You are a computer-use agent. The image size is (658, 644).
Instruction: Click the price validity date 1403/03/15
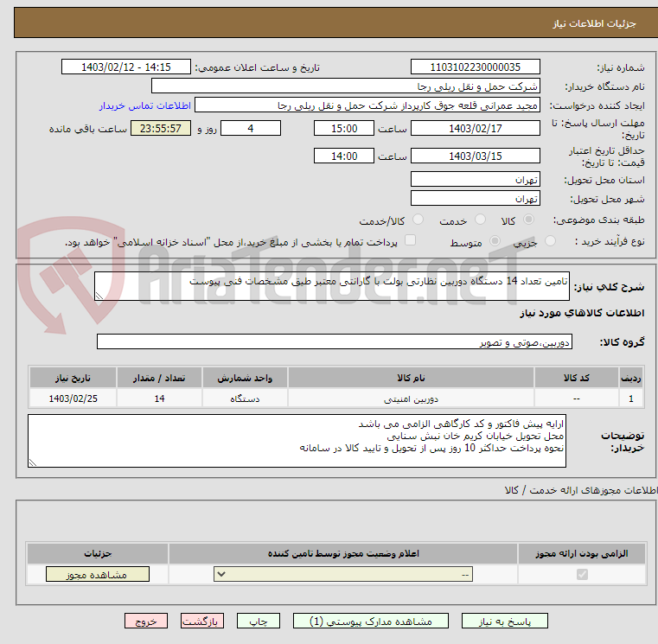[475, 156]
